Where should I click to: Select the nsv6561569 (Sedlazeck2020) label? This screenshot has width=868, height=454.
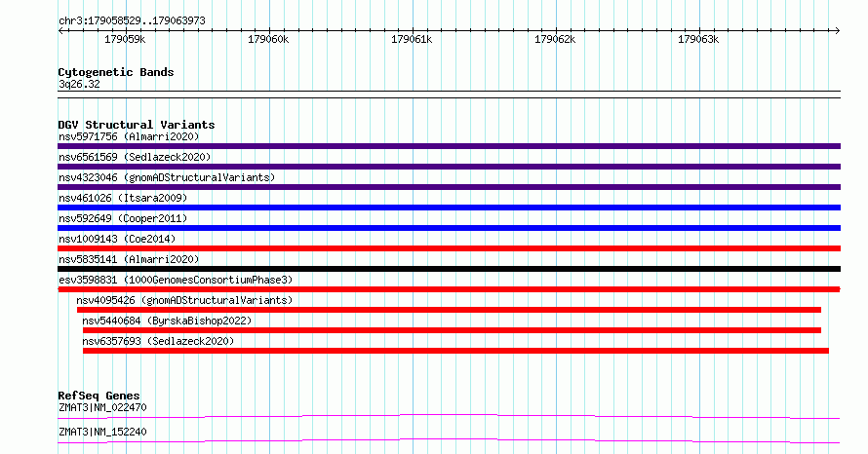click(x=135, y=157)
